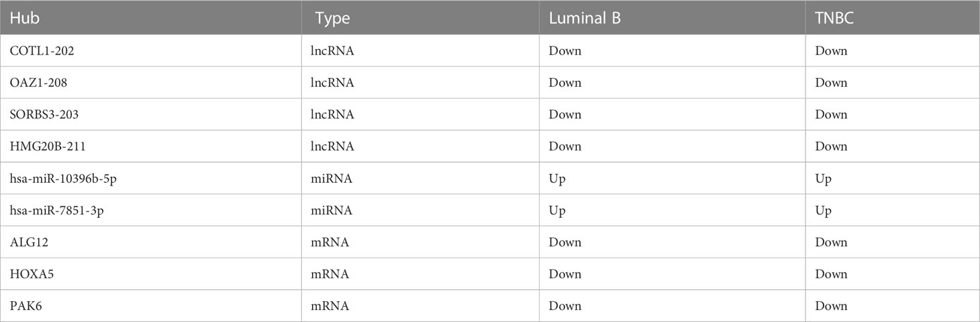Select the Luminal B column header
This screenshot has height=322, width=980.
[x=585, y=18]
